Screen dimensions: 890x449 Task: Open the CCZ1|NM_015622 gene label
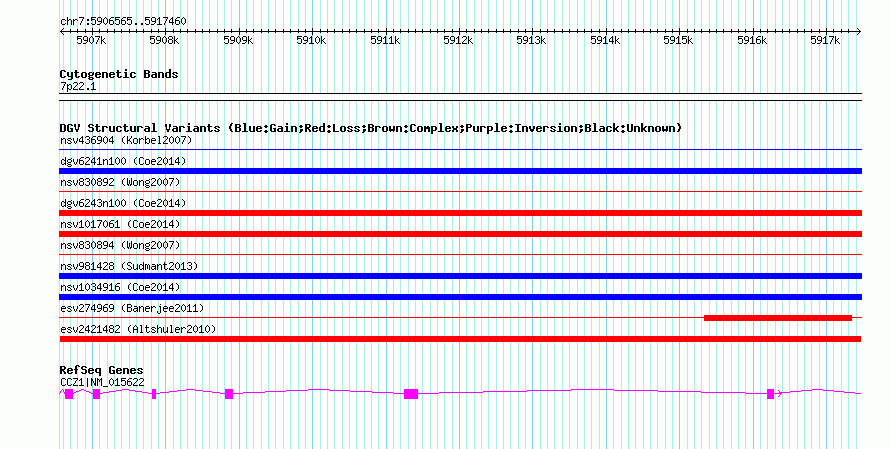pyautogui.click(x=102, y=383)
